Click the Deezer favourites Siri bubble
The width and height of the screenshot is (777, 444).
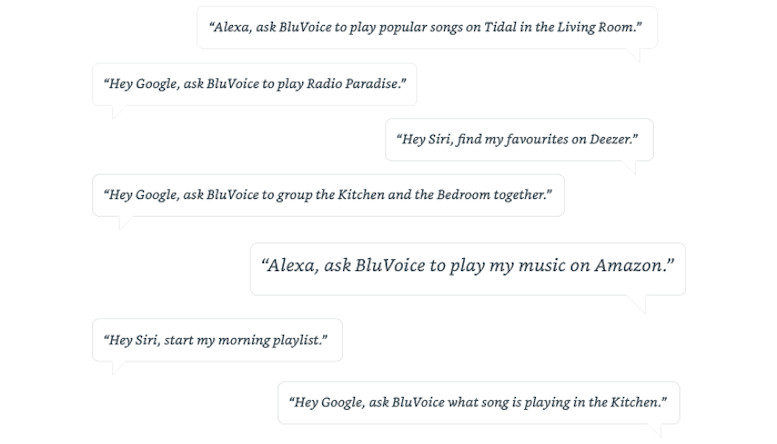519,140
